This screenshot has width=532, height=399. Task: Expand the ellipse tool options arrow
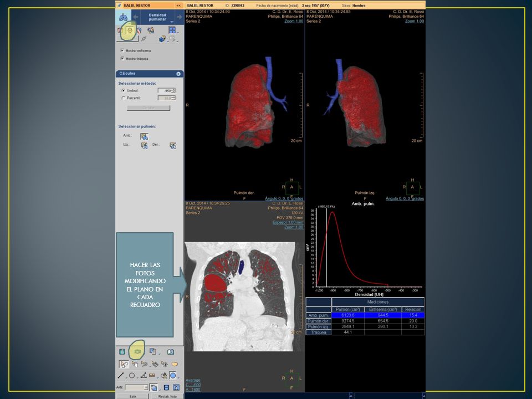(x=136, y=377)
